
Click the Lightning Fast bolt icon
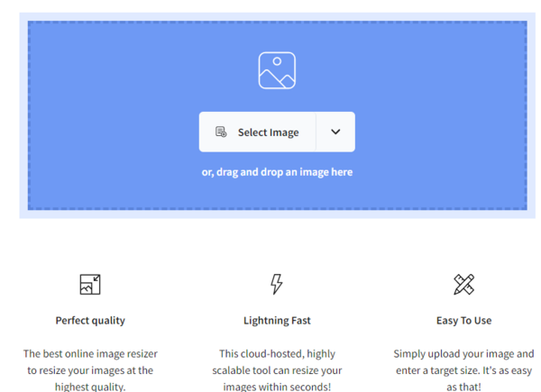(x=277, y=285)
